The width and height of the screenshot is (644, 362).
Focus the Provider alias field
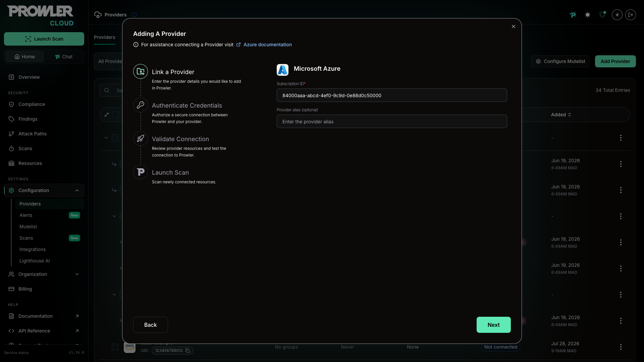click(x=391, y=121)
